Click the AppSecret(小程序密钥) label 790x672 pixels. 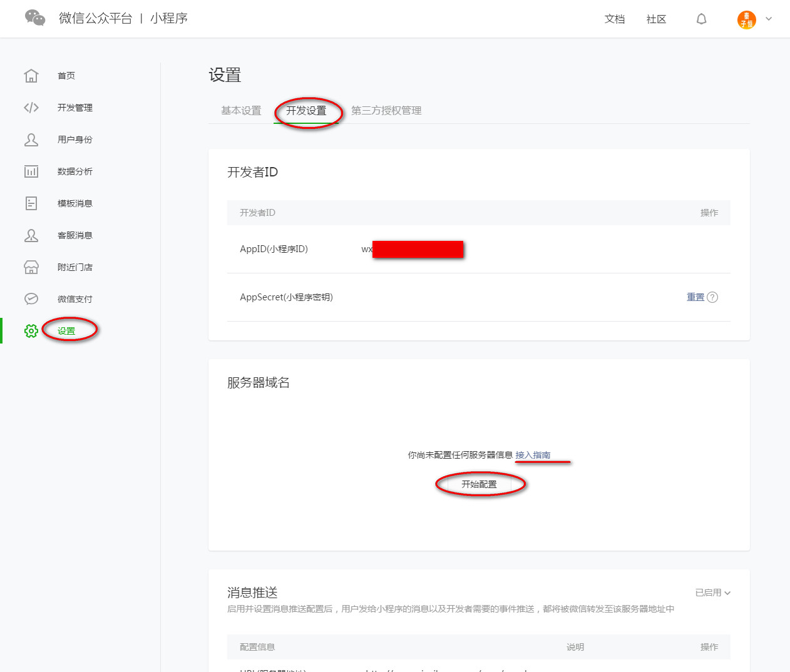(287, 297)
